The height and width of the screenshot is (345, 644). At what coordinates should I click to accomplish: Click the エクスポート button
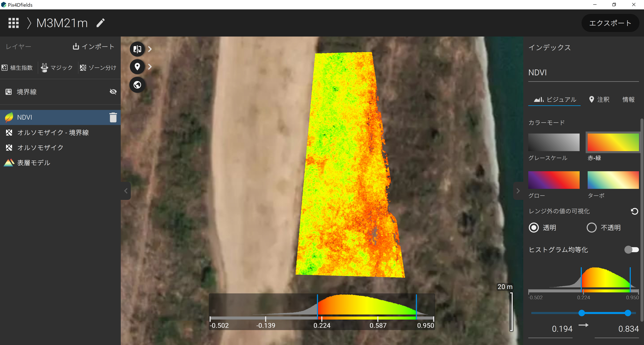point(610,23)
